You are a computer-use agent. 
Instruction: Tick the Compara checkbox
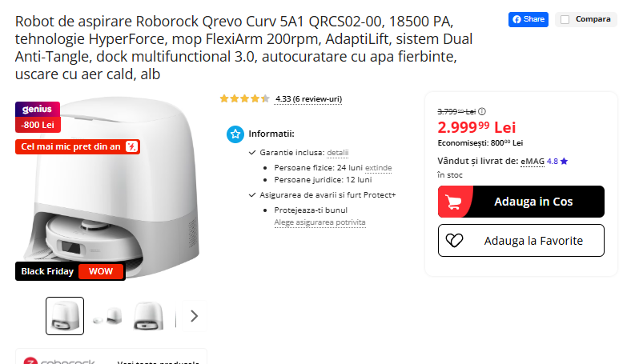[x=565, y=19]
